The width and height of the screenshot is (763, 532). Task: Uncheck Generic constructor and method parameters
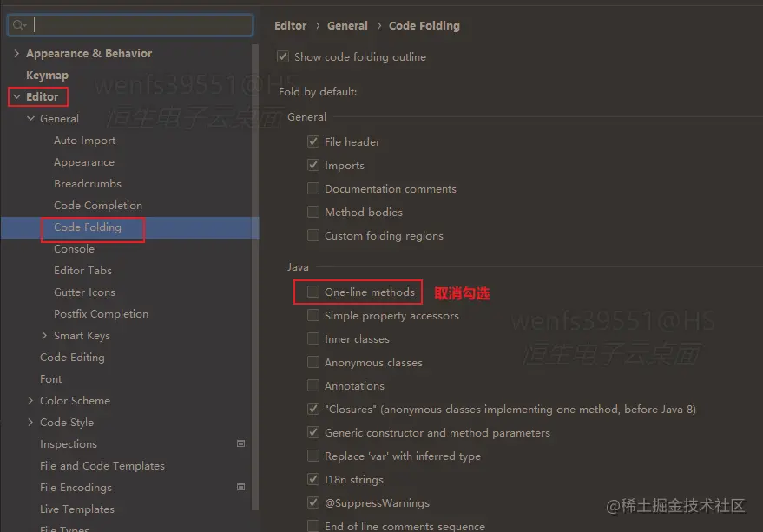pos(313,432)
